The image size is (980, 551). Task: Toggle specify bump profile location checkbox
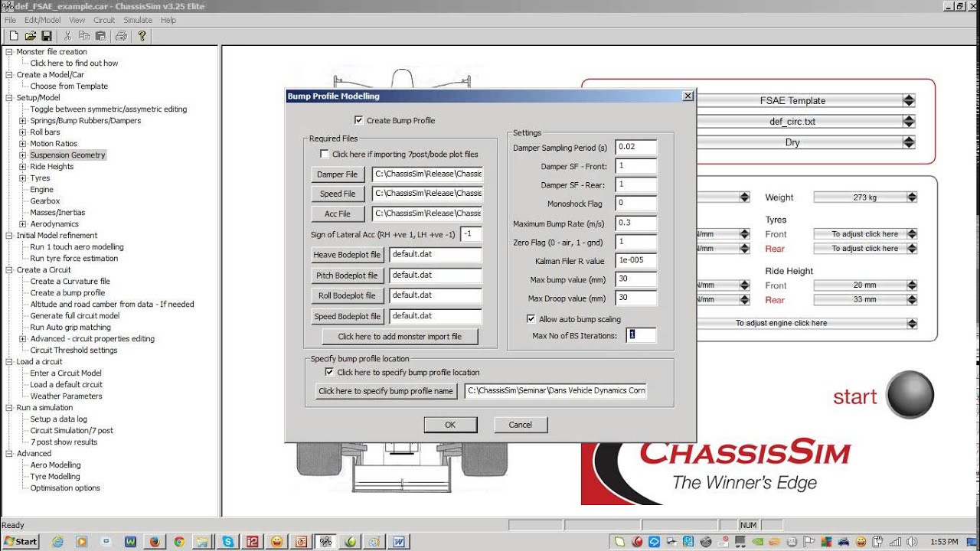click(x=329, y=372)
